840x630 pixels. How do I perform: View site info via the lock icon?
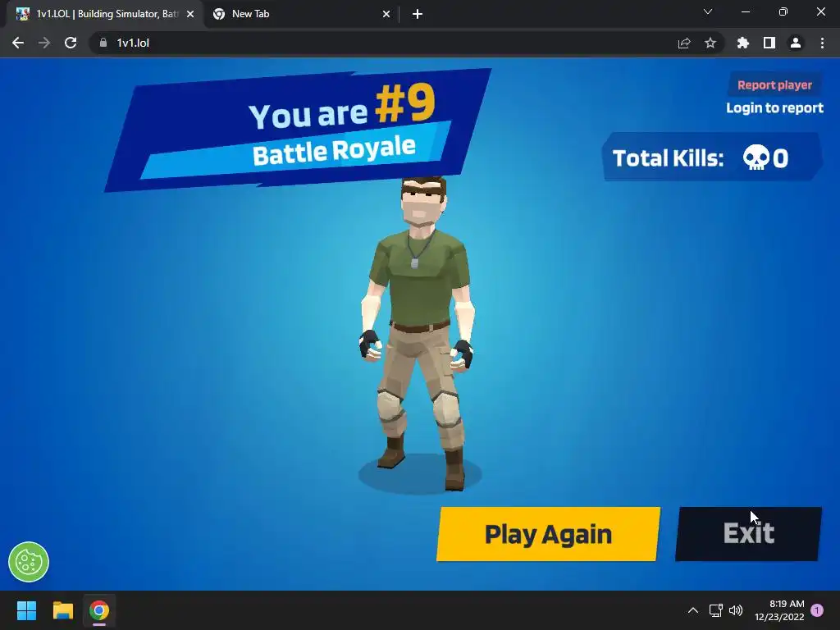click(103, 43)
